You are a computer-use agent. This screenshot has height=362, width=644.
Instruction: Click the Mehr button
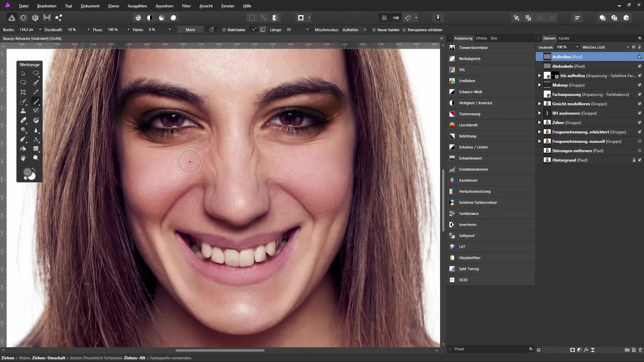(191, 30)
